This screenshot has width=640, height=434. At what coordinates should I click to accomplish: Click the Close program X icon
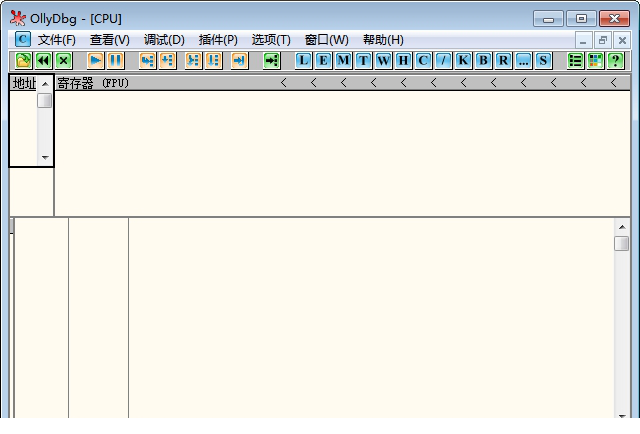(63, 61)
